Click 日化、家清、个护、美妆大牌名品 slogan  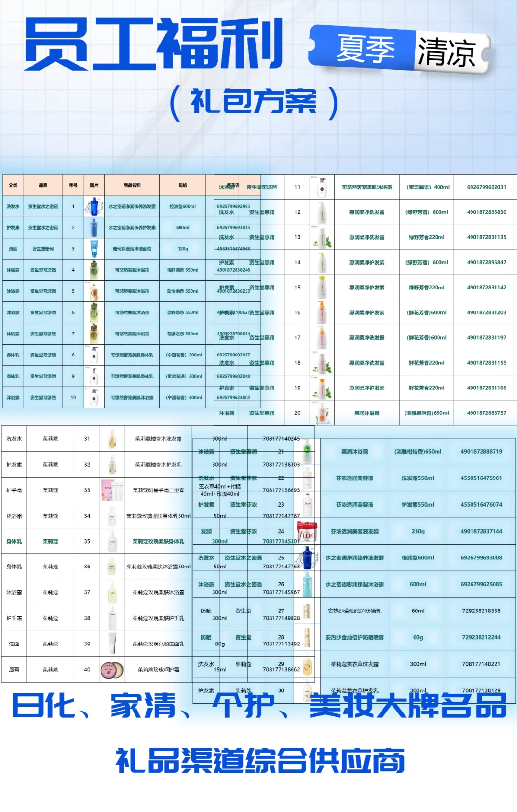tap(259, 705)
